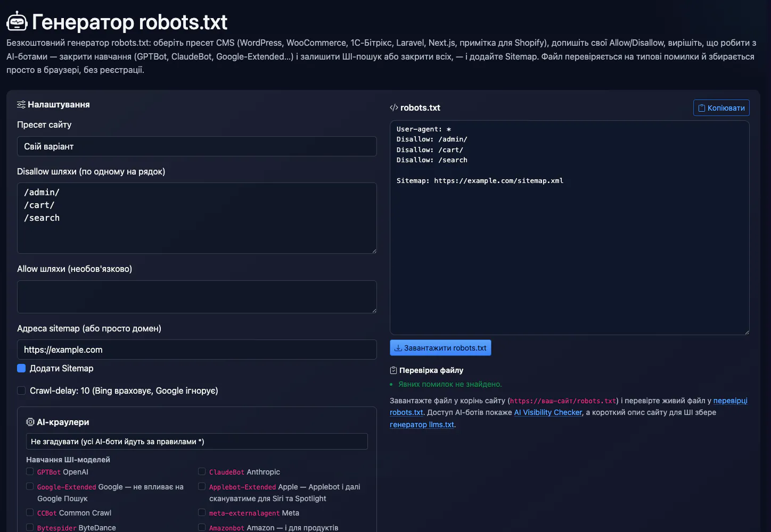
Task: Click the settings sliders icon beside Налаштування
Action: tap(21, 104)
